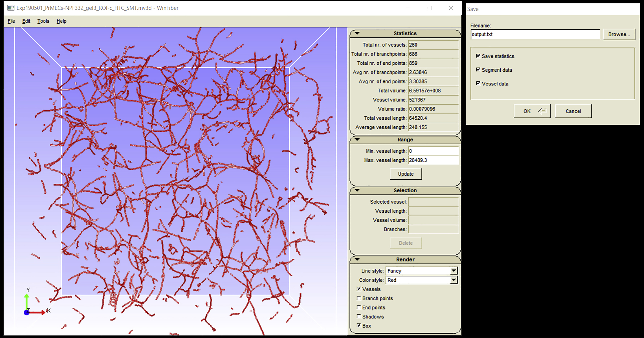Turn on the Shadows checkbox
Image resolution: width=644 pixels, height=338 pixels.
[359, 316]
